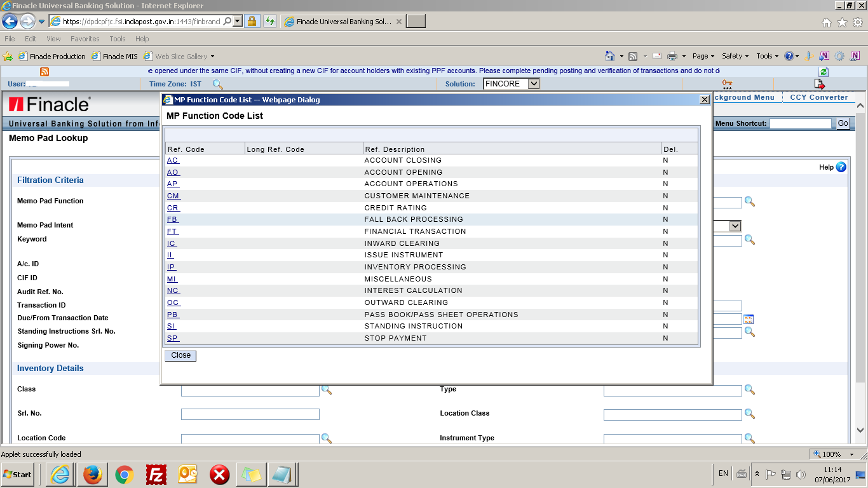Open the calendar beside Due/From Transaction Date
868x488 pixels.
pos(750,318)
